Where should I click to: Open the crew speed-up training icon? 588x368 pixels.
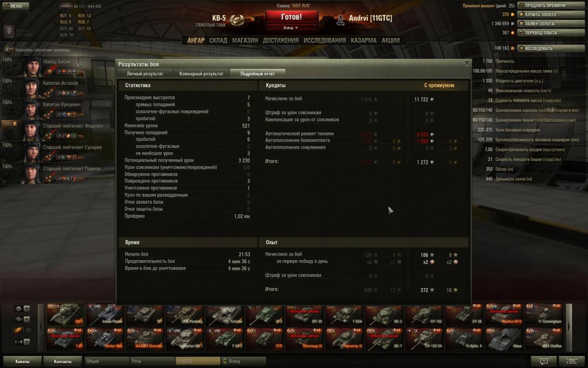[8, 50]
